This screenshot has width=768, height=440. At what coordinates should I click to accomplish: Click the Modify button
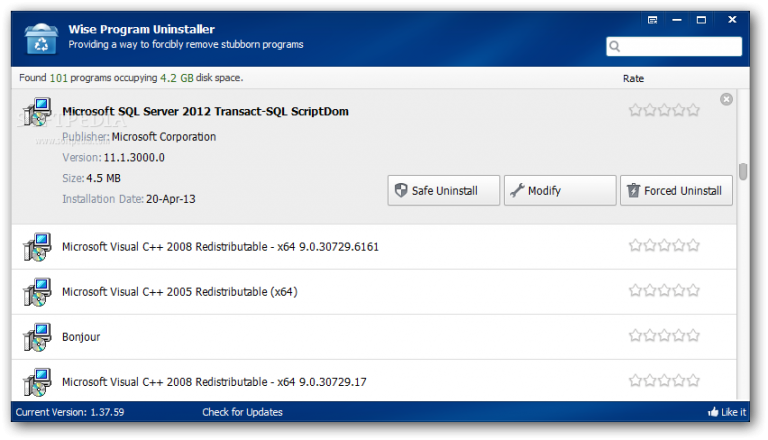coord(560,191)
